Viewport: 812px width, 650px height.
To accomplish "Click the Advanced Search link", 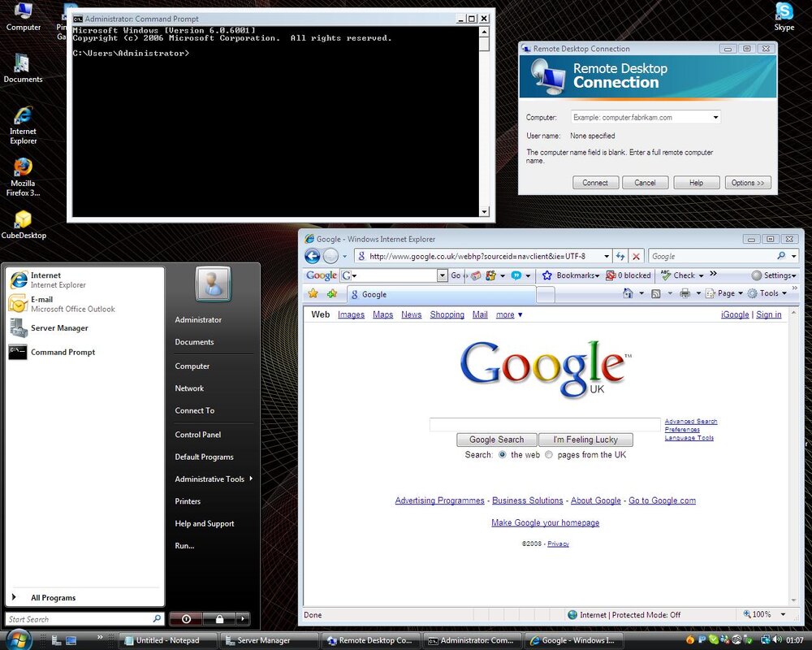I will (691, 422).
